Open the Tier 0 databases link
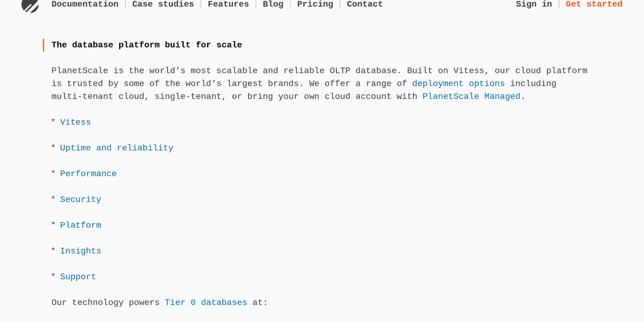Screen dimensions: 644x322 [x=206, y=302]
